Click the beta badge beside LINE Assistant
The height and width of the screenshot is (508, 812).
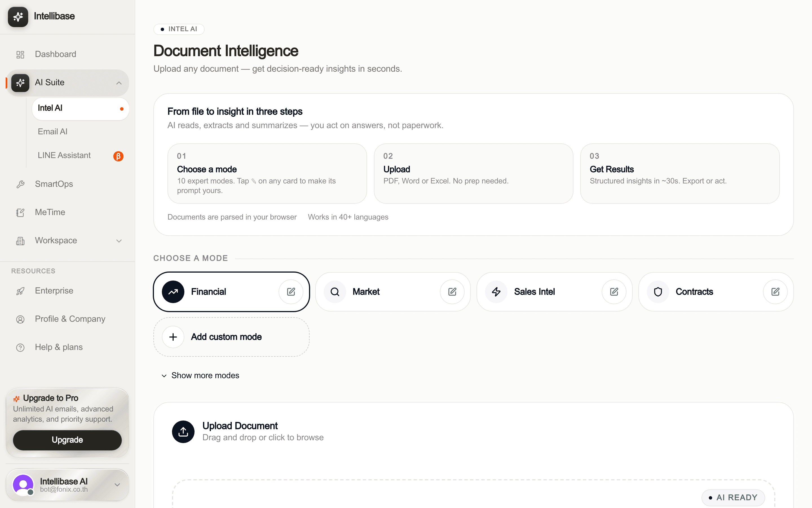coord(118,156)
